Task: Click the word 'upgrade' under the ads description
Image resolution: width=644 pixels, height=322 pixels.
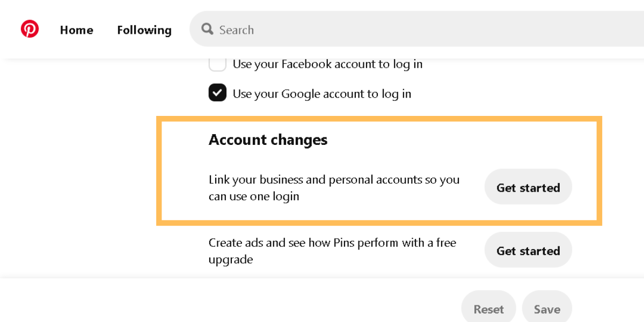Action: (x=231, y=260)
